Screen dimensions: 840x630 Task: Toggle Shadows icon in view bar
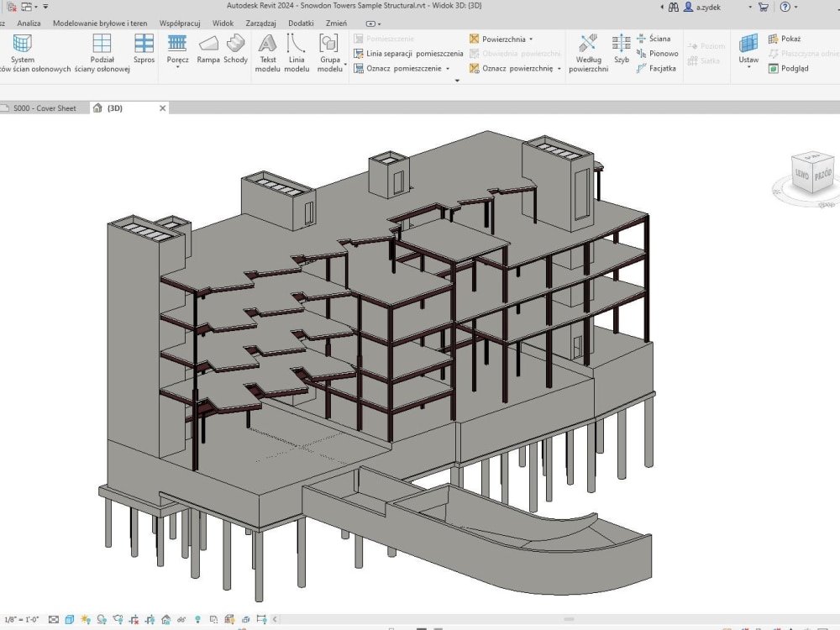[x=102, y=619]
